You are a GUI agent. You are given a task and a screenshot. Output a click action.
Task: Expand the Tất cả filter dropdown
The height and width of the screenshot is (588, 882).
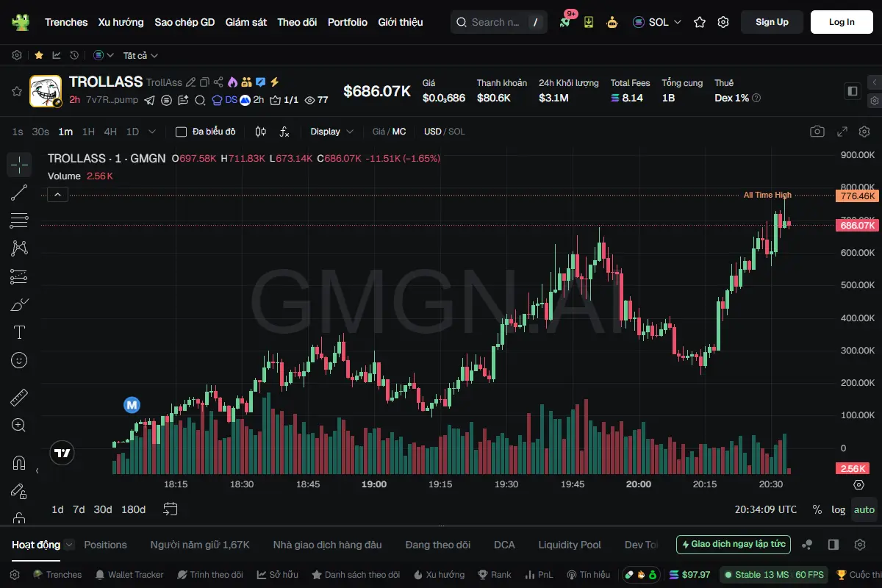pyautogui.click(x=140, y=55)
